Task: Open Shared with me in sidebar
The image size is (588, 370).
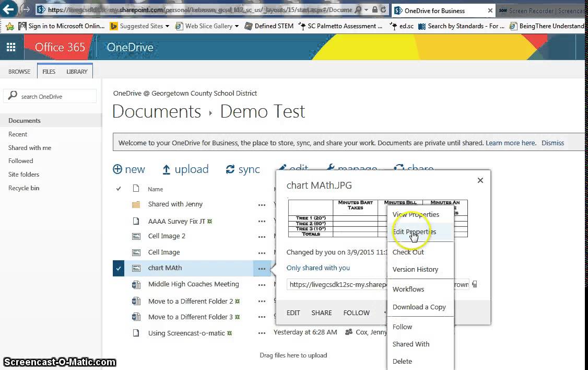Action: pyautogui.click(x=30, y=148)
